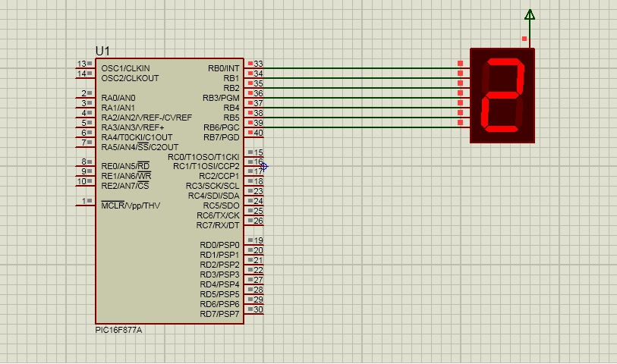
Task: Click the OSC1/CLKIN pin label
Action: coord(125,68)
